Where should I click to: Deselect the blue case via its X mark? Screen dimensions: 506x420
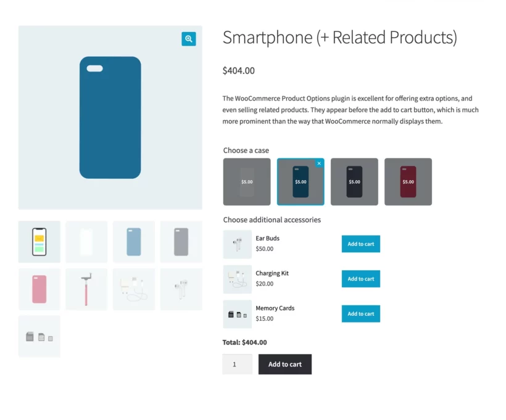point(319,163)
